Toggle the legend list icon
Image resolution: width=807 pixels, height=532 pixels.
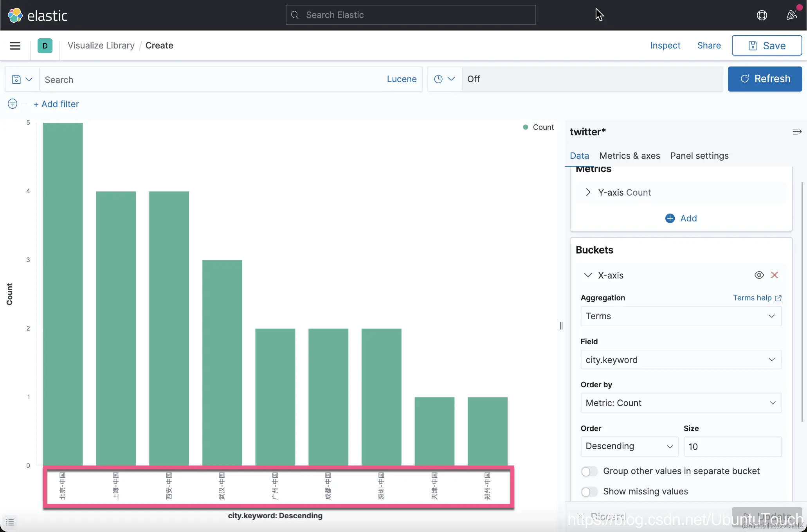coord(10,522)
